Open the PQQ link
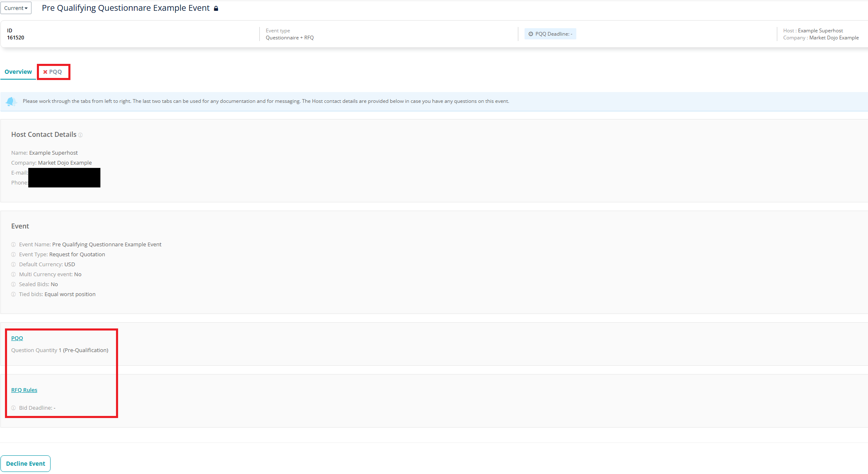 click(17, 338)
